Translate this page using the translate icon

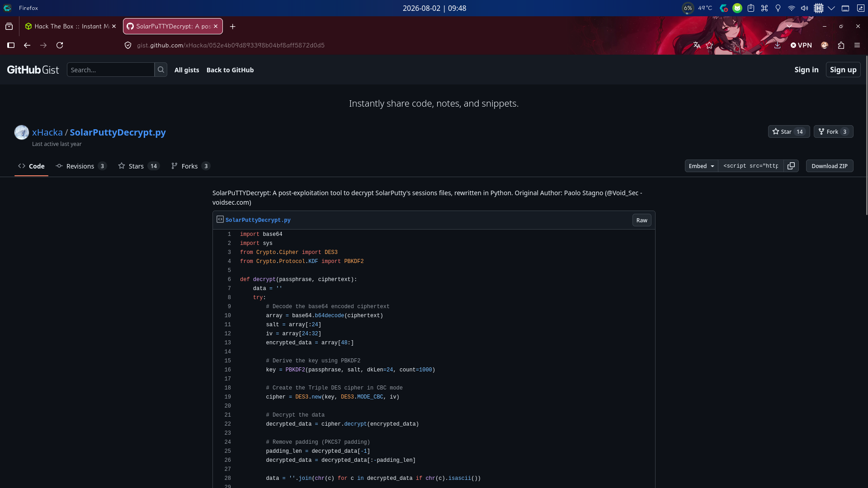point(697,45)
